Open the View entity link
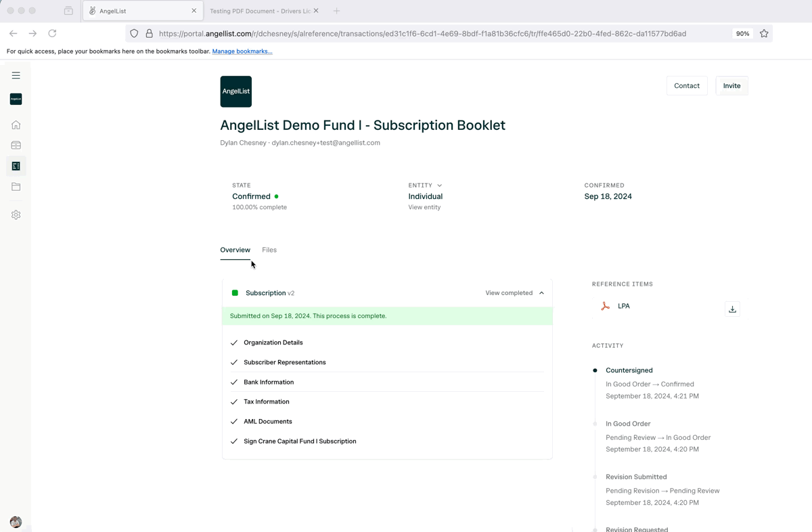This screenshot has width=812, height=532. pos(424,207)
